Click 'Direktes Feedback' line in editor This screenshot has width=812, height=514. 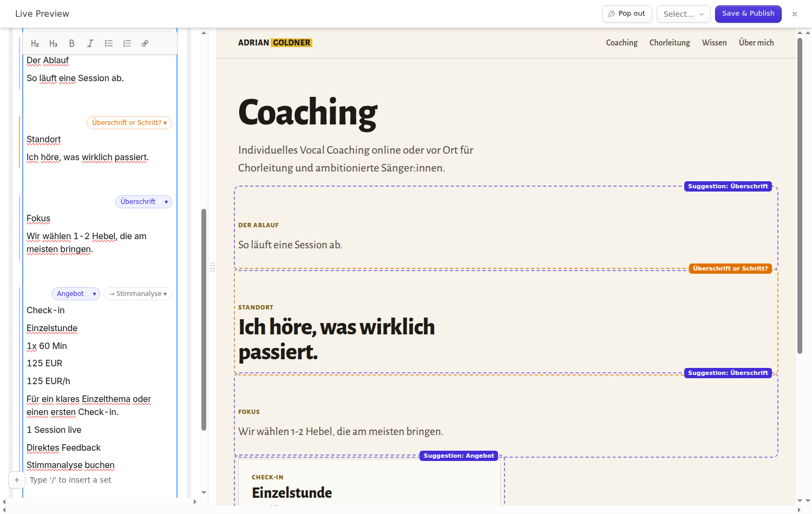click(x=64, y=448)
